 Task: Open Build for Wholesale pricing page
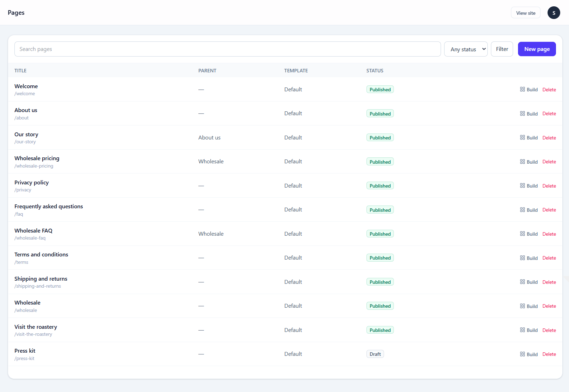pyautogui.click(x=529, y=162)
